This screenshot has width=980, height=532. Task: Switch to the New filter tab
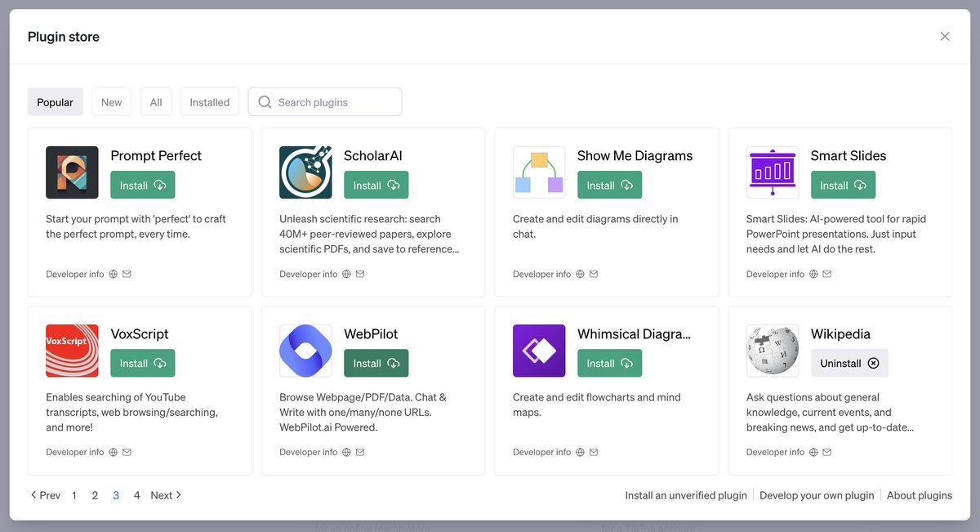pos(112,102)
